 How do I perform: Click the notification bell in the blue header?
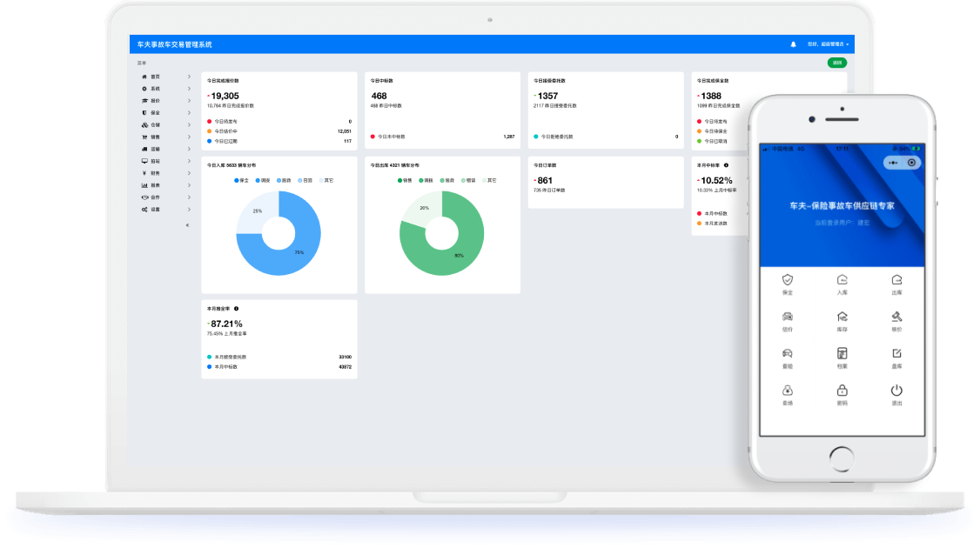tap(793, 44)
